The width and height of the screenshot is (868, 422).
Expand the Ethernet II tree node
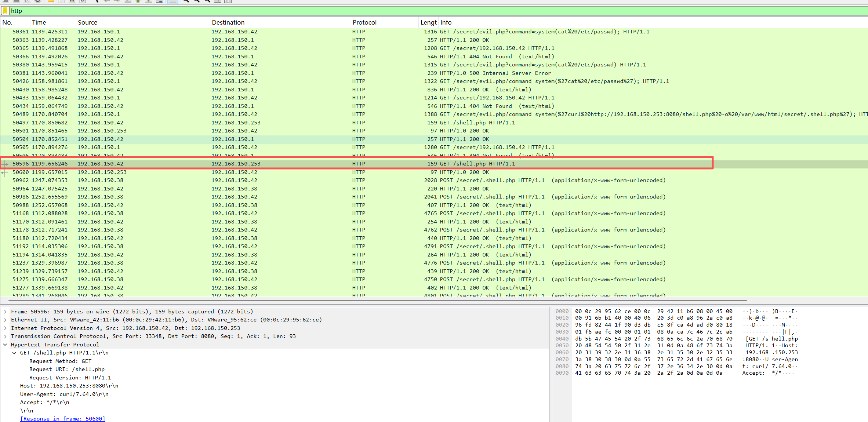5,320
